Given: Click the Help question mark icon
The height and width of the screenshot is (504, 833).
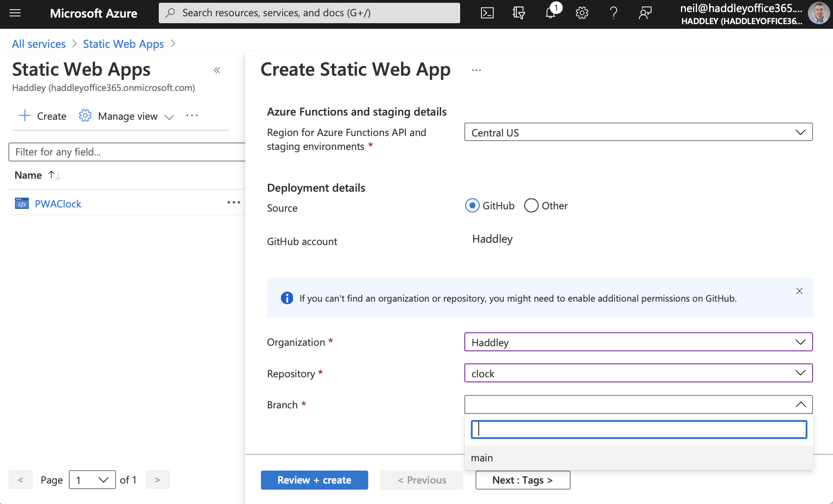Looking at the screenshot, I should point(613,13).
